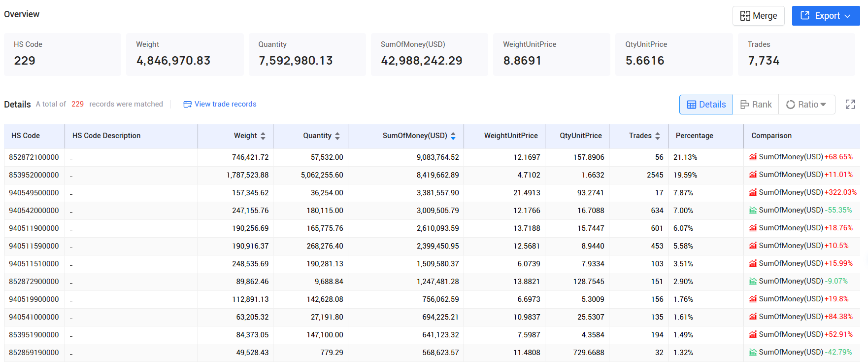868x362 pixels.
Task: Click comparison chart icon for 940511510000
Action: (x=753, y=263)
